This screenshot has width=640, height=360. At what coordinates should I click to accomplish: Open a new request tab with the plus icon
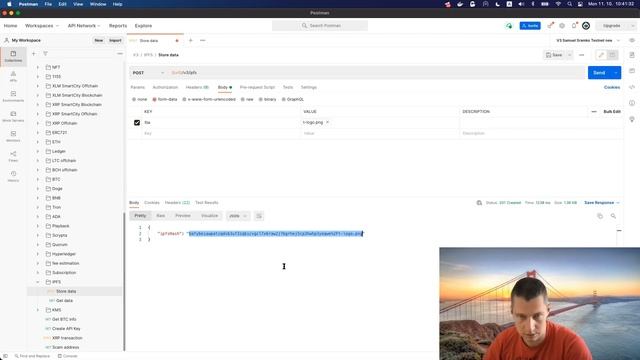click(x=190, y=40)
